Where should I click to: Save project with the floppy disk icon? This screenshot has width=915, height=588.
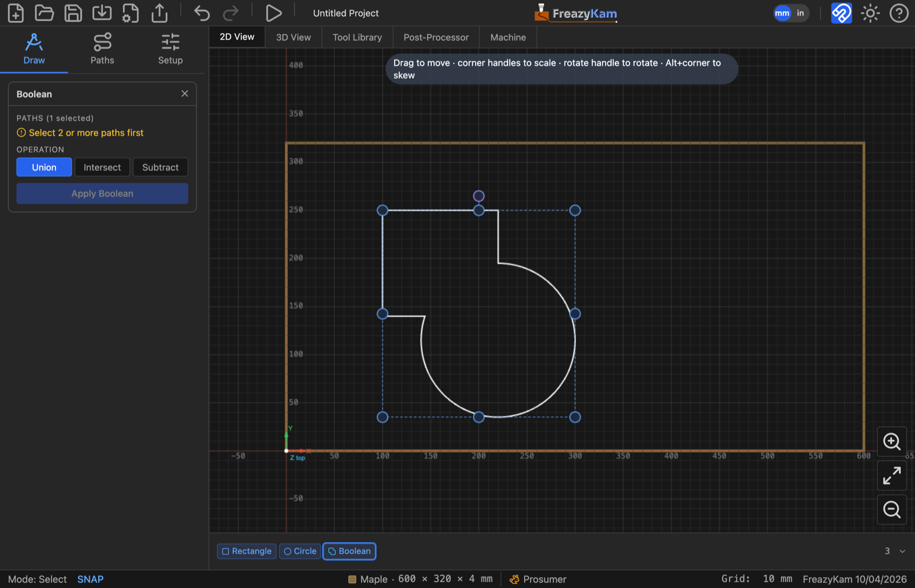coord(73,13)
